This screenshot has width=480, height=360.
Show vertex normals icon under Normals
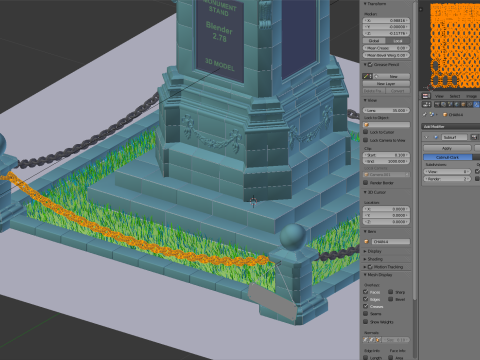366,340
